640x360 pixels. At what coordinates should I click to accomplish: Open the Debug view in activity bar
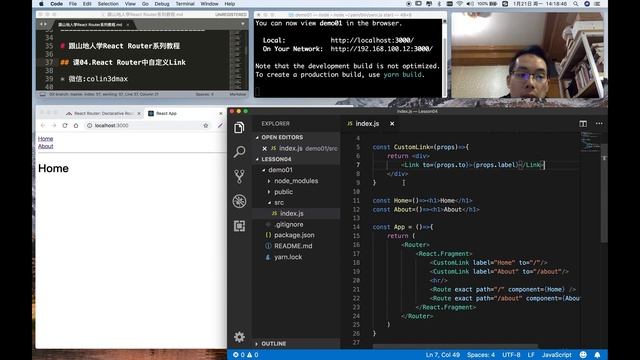pyautogui.click(x=239, y=201)
